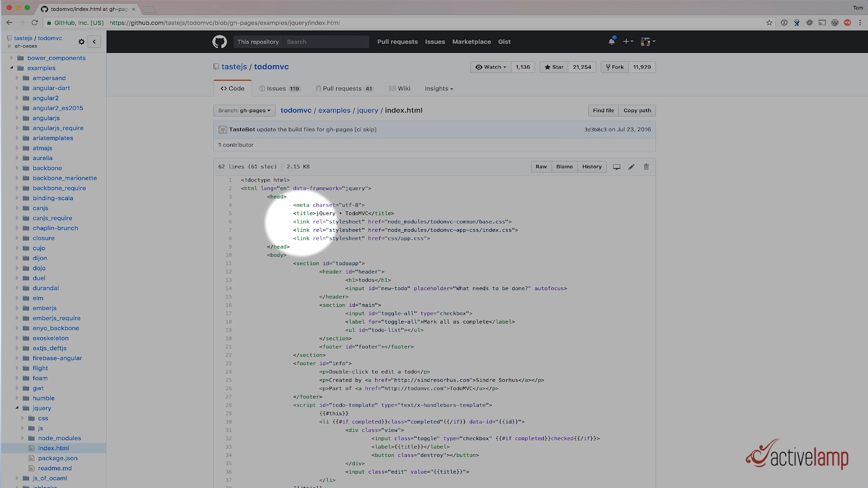Open file in desktop icon
This screenshot has height=488, width=868.
(616, 167)
